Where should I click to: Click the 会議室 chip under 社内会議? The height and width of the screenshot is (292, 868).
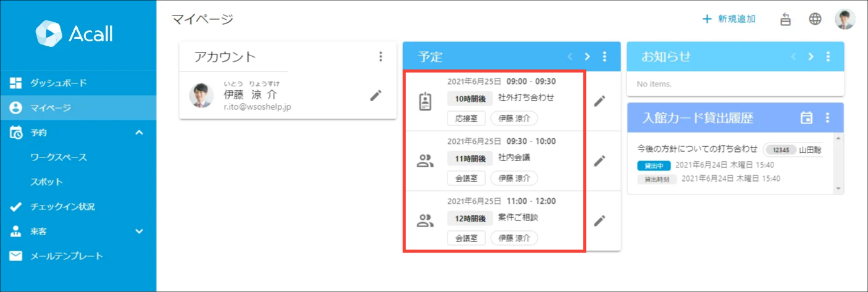point(466,178)
